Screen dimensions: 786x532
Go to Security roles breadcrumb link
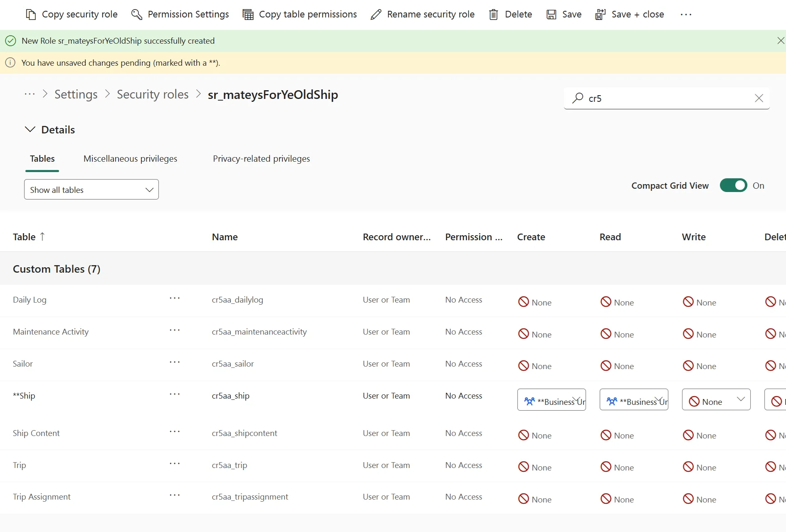point(153,94)
